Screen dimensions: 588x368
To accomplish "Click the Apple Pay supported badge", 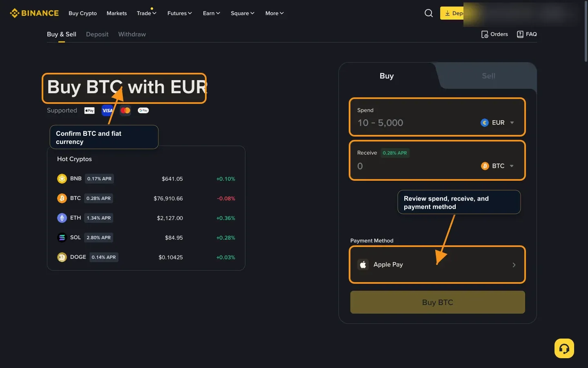I will [x=89, y=110].
